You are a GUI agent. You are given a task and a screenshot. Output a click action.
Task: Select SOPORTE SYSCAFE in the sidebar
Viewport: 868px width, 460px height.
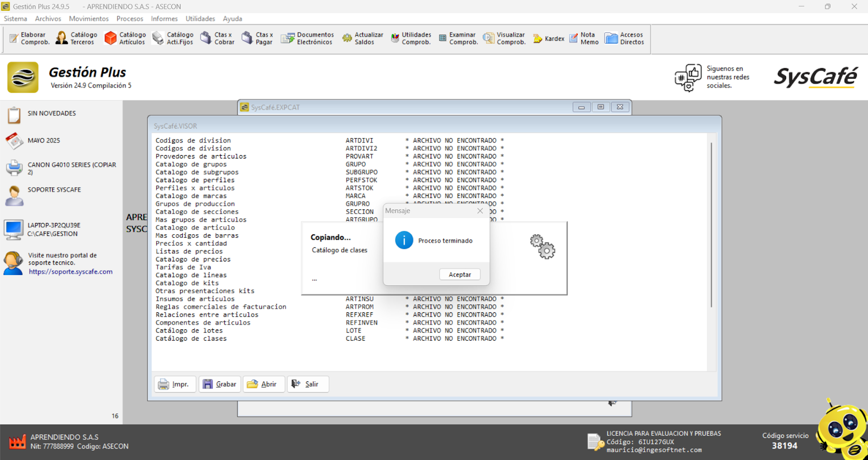click(54, 190)
